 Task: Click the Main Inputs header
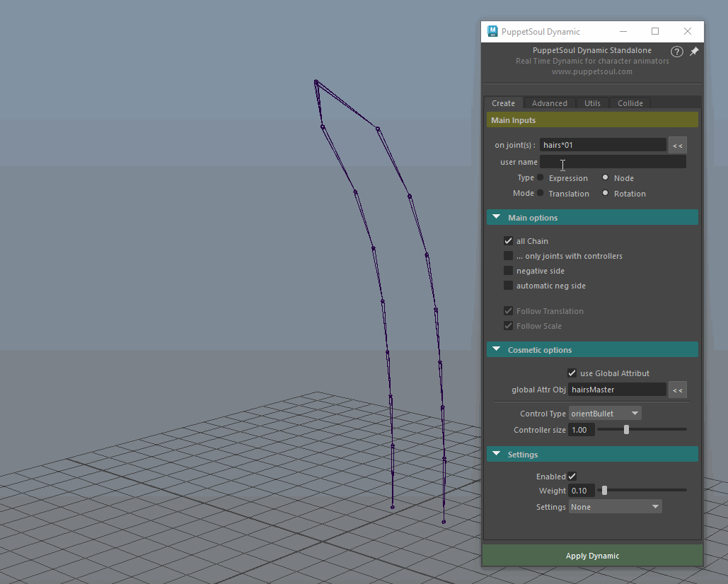[592, 119]
